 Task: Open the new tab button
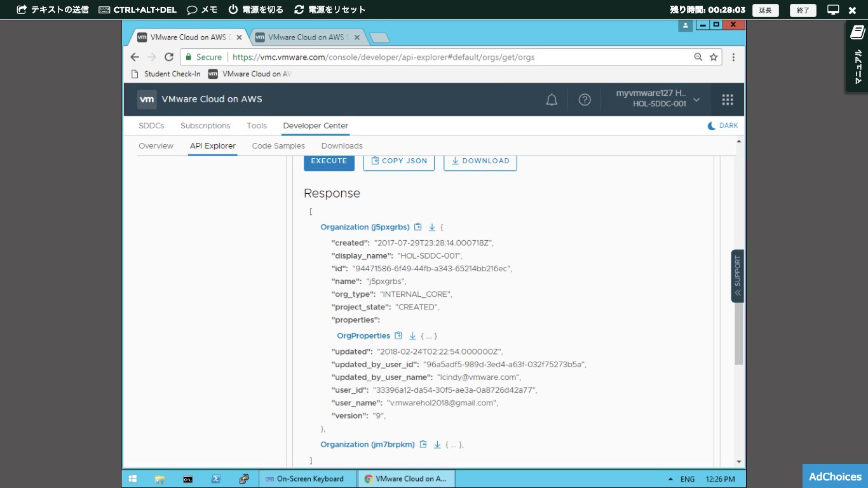pyautogui.click(x=379, y=38)
